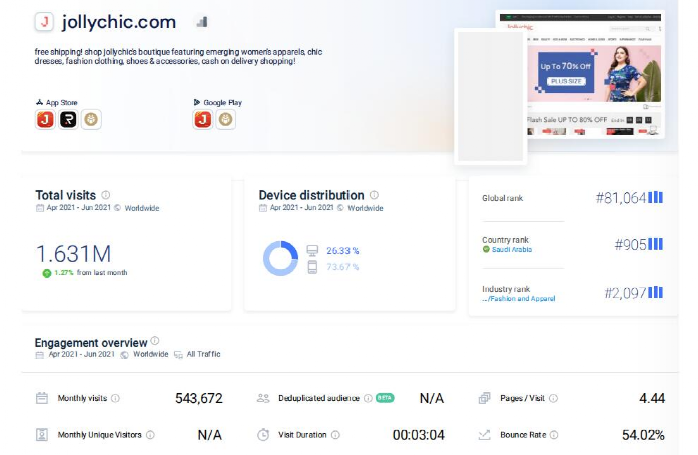The height and width of the screenshot is (455, 698).
Task: Open the gold round app under Google Play
Action: [x=226, y=119]
